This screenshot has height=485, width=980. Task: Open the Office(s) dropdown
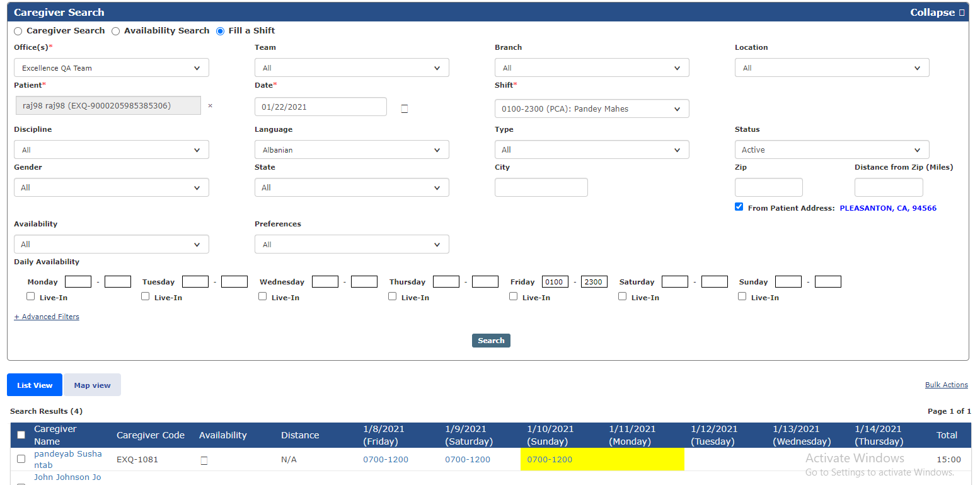(x=111, y=68)
